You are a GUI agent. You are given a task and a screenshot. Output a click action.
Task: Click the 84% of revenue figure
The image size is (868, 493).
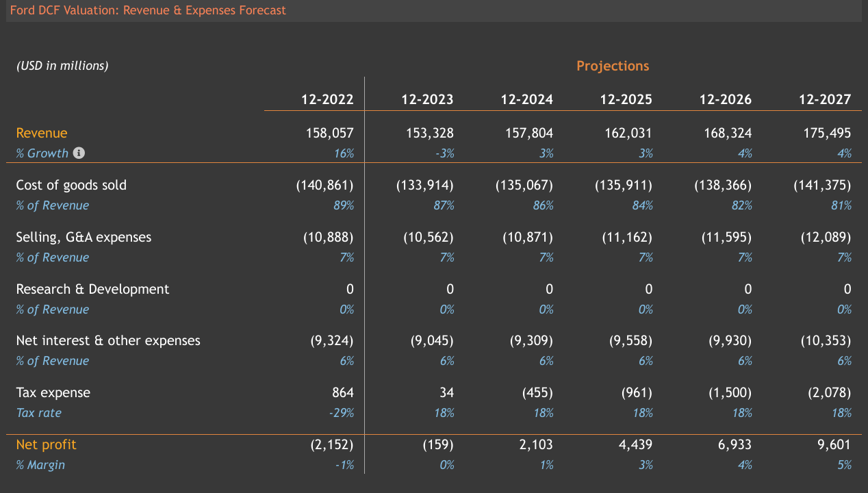pos(643,205)
